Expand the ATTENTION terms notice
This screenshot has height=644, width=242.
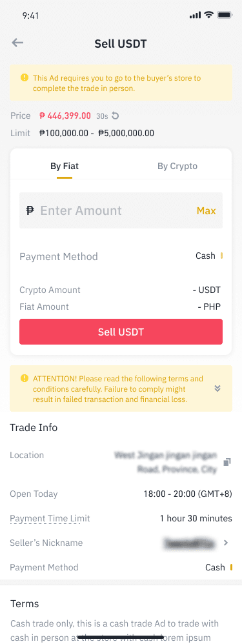(x=217, y=388)
